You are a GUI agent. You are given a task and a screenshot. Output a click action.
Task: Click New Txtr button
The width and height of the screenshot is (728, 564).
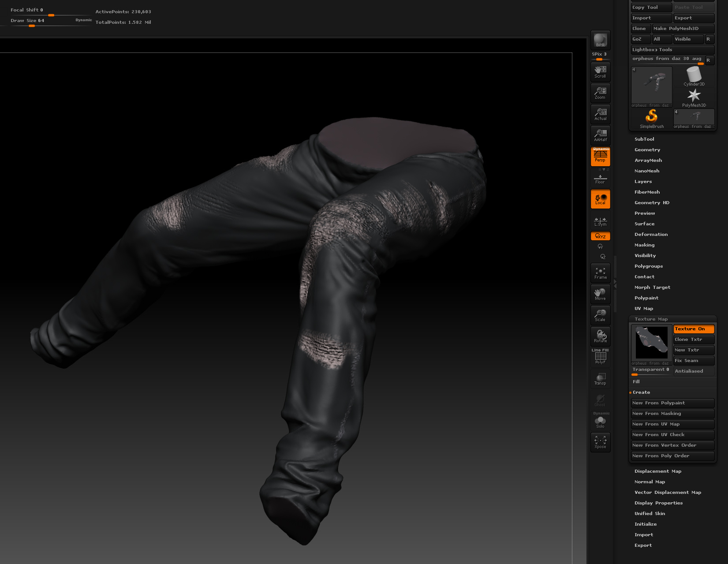[694, 350]
